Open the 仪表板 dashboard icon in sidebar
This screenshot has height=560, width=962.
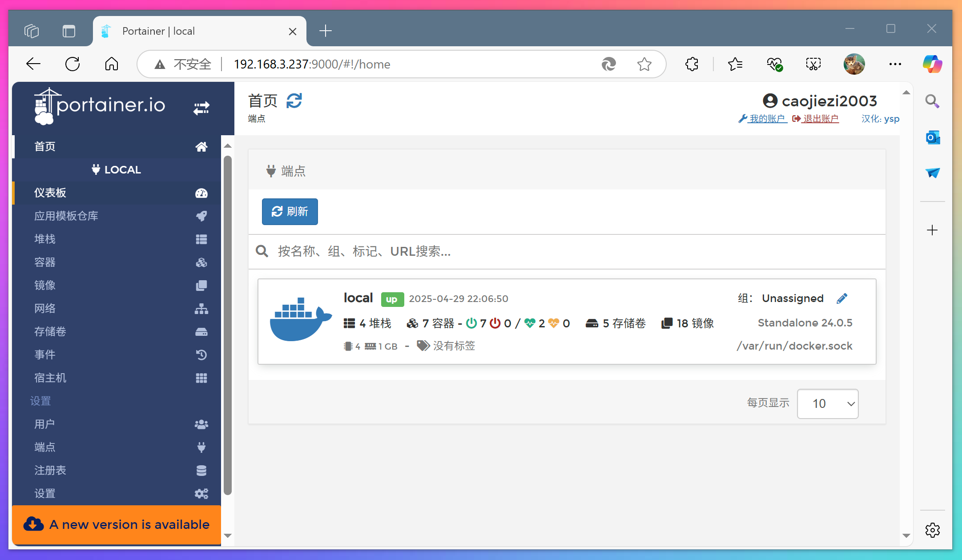click(x=201, y=193)
